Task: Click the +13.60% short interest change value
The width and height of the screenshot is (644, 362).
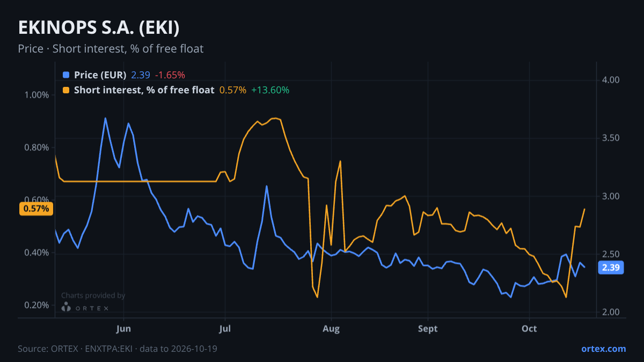Action: point(270,90)
